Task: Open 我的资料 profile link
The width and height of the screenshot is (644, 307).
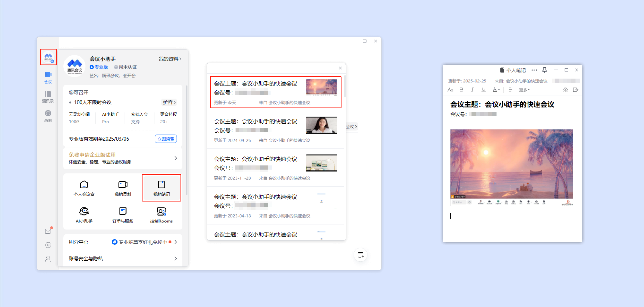Action: [x=170, y=59]
